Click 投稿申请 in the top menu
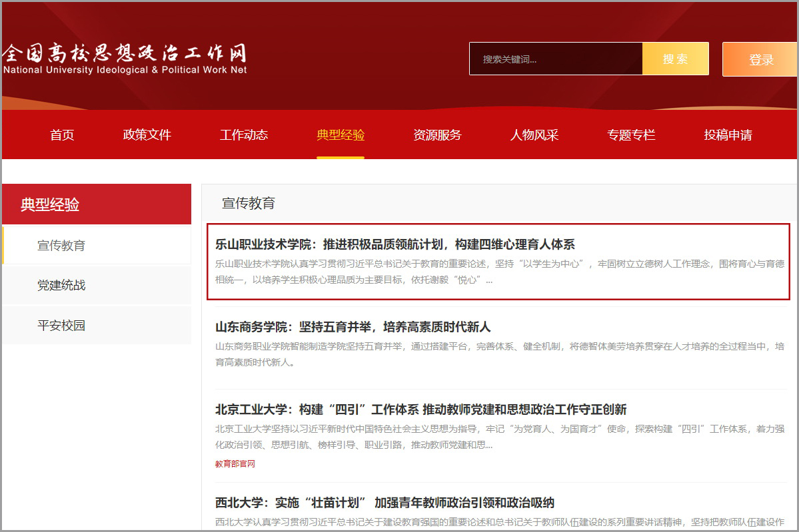This screenshot has width=799, height=532. point(728,135)
